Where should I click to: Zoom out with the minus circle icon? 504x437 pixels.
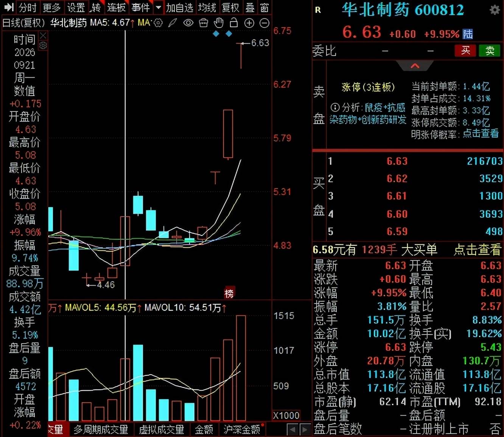pos(264,23)
